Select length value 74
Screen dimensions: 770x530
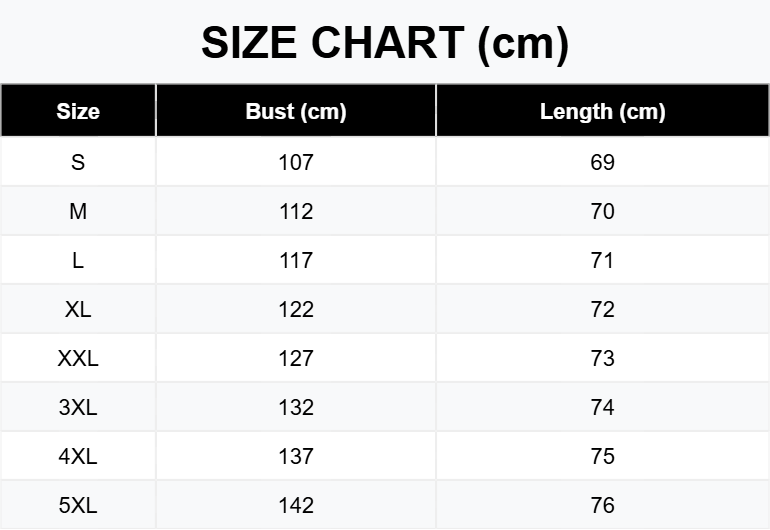click(x=603, y=407)
